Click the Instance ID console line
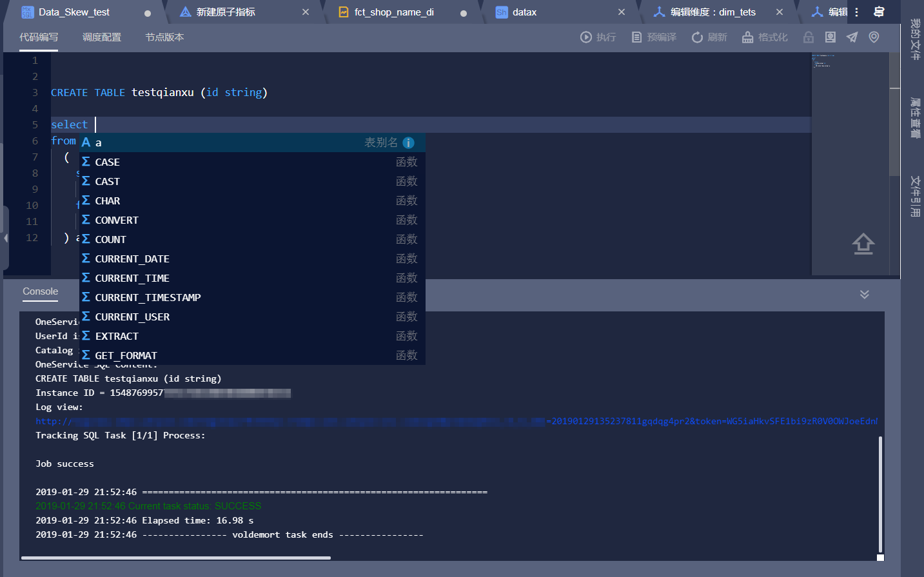 tap(163, 393)
